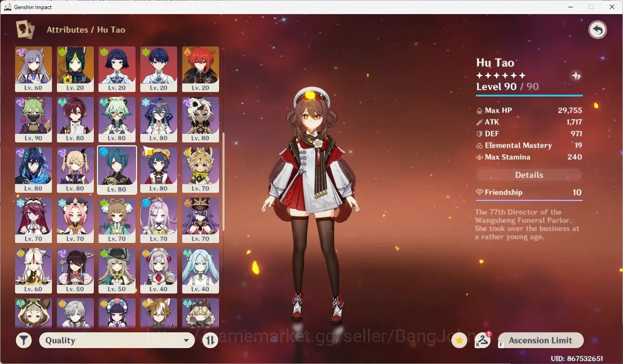Click the Attributes / Hu Tao heading
Image resolution: width=623 pixels, height=364 pixels.
tap(86, 30)
